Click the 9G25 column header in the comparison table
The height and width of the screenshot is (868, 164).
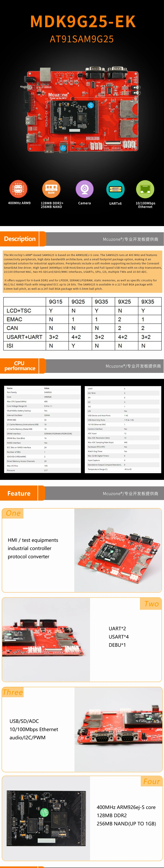(x=78, y=302)
